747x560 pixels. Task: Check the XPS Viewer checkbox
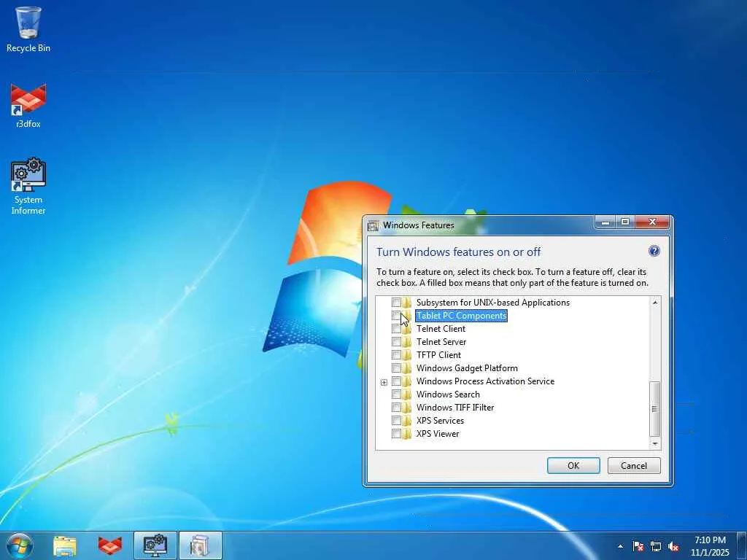coord(396,433)
